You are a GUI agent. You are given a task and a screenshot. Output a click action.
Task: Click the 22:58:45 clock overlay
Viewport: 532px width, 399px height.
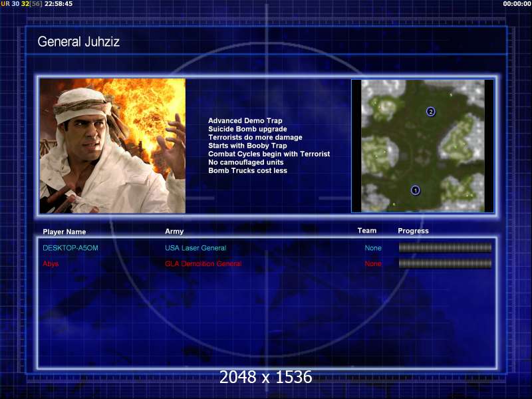[59, 4]
